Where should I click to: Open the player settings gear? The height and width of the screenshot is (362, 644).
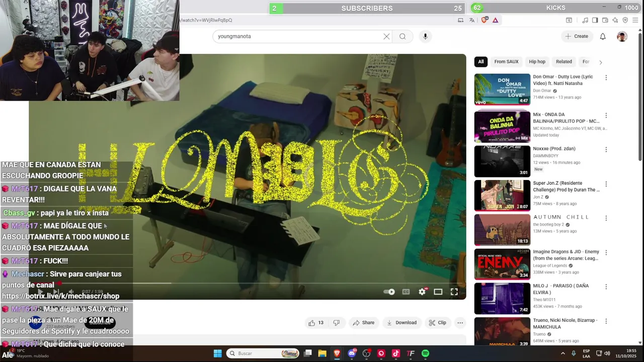[x=422, y=292]
